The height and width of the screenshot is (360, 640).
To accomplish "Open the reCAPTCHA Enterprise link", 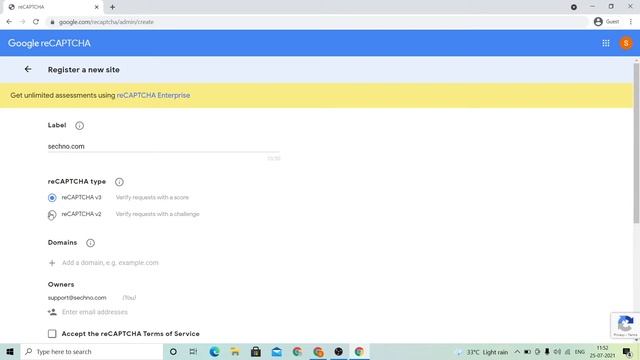I will pyautogui.click(x=153, y=95).
